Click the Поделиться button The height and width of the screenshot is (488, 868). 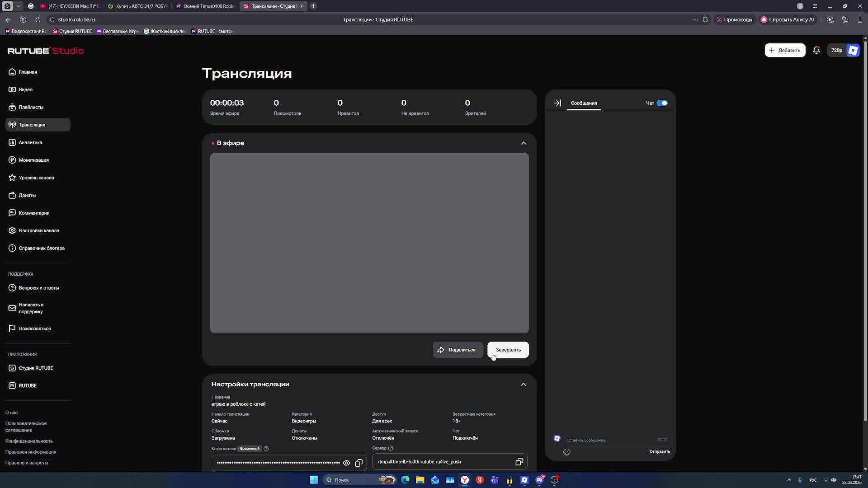pyautogui.click(x=458, y=350)
